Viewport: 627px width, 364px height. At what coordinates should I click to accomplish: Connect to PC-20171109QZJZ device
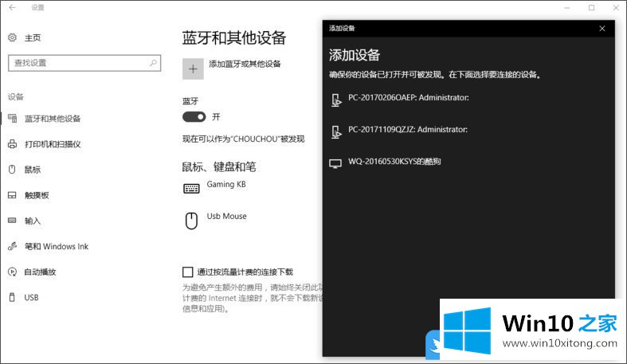pyautogui.click(x=407, y=129)
